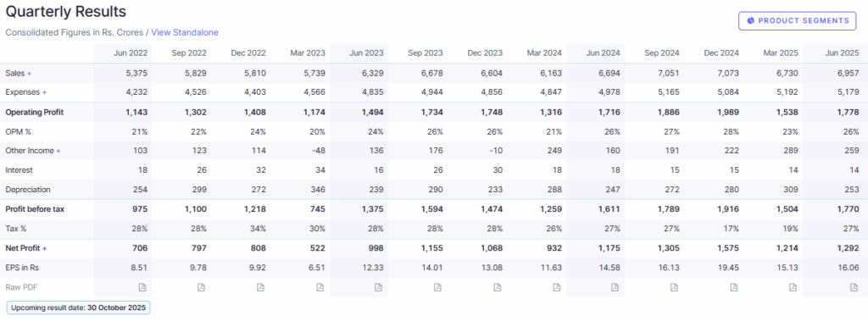Click the Tax % row label
The height and width of the screenshot is (321, 868).
[x=17, y=229]
